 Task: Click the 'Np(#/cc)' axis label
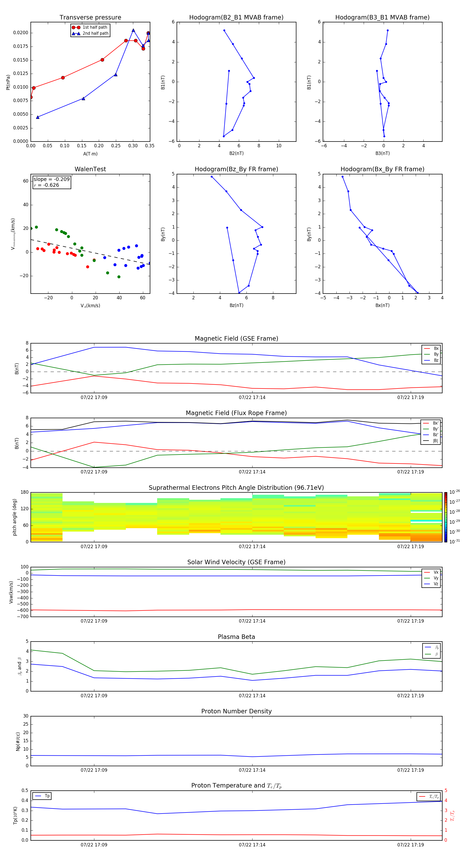pyautogui.click(x=18, y=741)
